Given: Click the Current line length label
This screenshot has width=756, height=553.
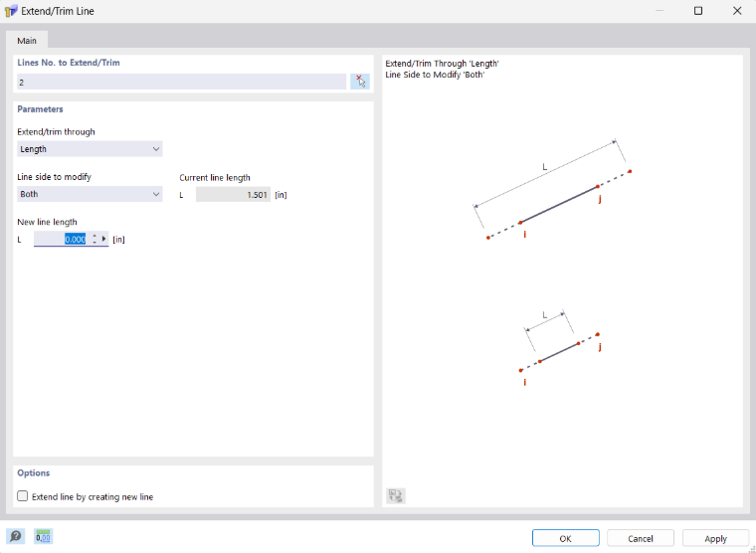Looking at the screenshot, I should click(x=215, y=177).
